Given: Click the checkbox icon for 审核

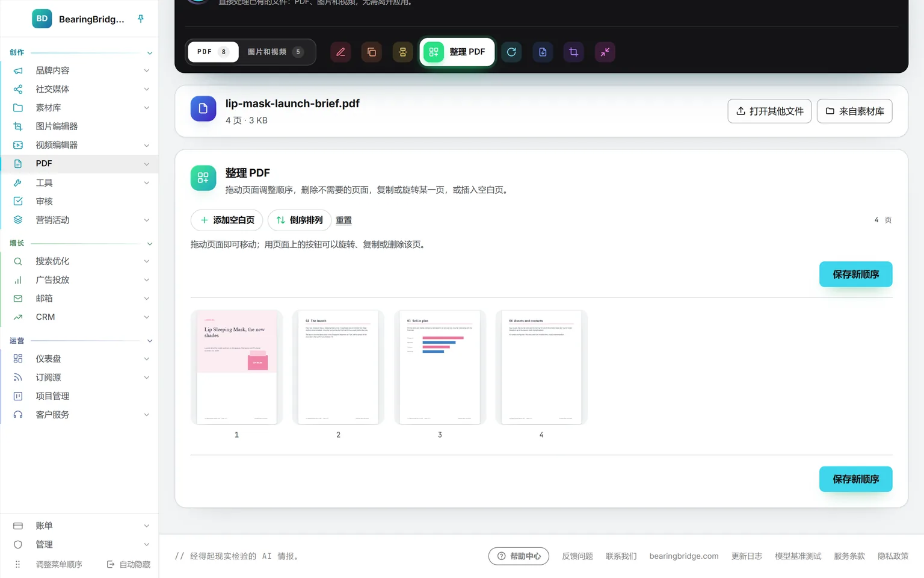Looking at the screenshot, I should [18, 201].
